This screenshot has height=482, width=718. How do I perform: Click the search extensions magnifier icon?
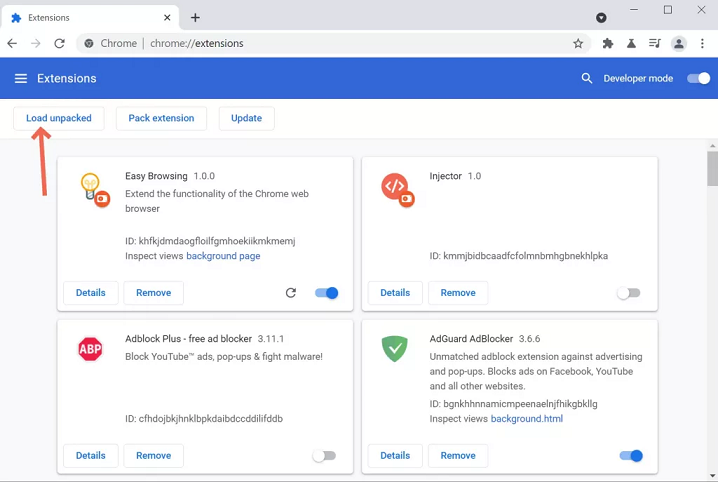587,78
